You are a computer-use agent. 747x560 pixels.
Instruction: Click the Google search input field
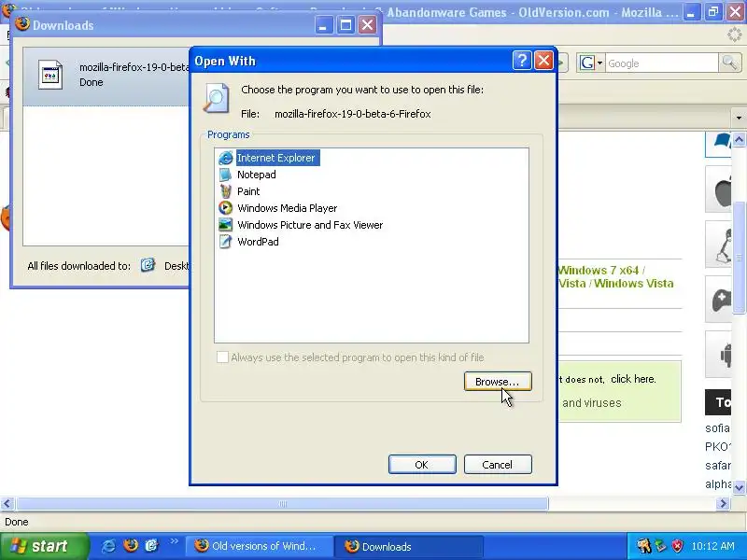662,63
